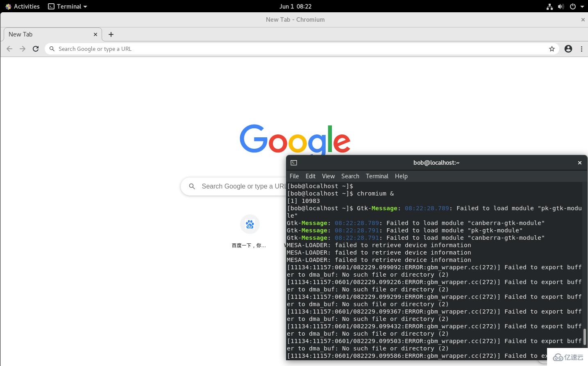The width and height of the screenshot is (588, 366).
Task: Click the bob@localhost:~ terminal title
Action: pos(436,163)
